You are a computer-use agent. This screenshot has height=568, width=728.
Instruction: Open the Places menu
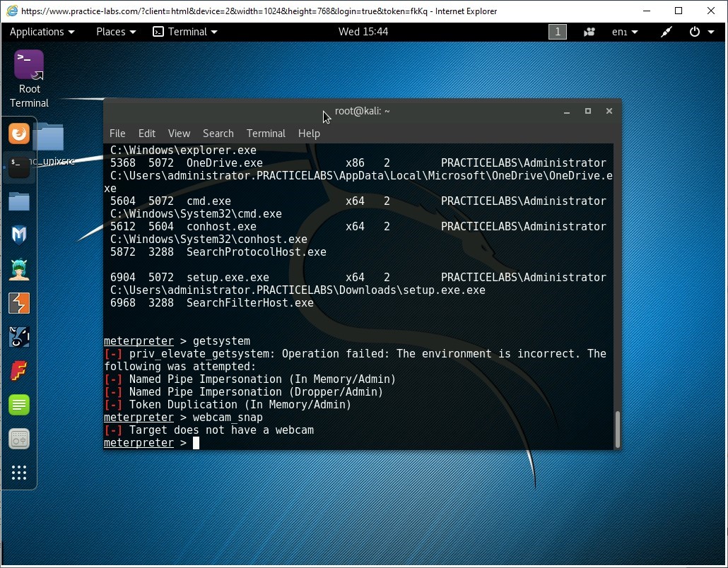click(x=116, y=32)
